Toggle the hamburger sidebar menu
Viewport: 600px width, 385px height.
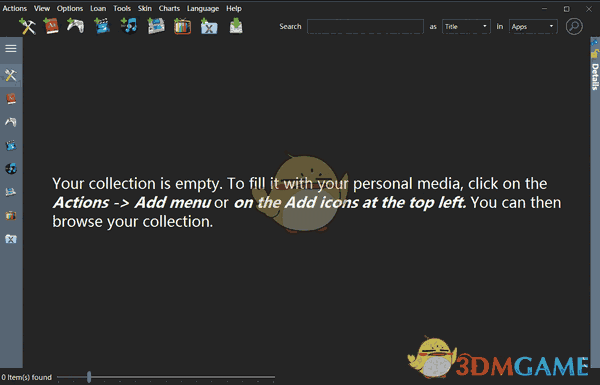[x=11, y=49]
